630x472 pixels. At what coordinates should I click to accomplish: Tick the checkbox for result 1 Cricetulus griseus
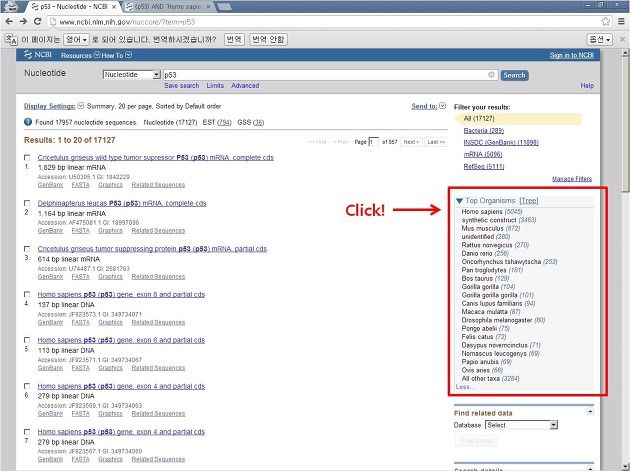tap(27, 157)
